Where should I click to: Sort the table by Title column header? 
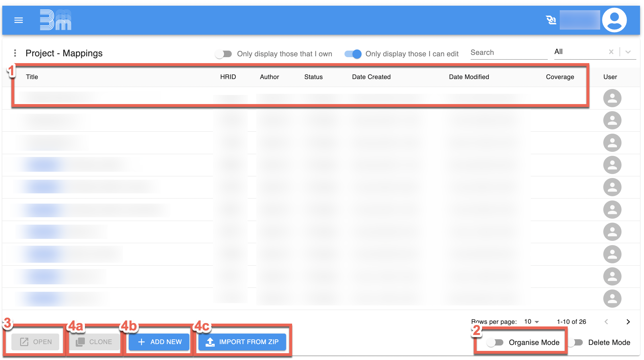[32, 77]
